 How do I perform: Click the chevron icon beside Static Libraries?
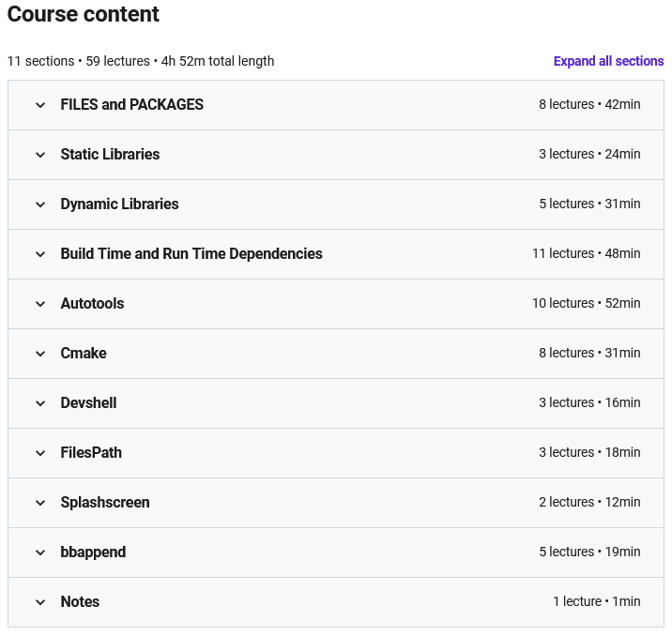click(40, 155)
